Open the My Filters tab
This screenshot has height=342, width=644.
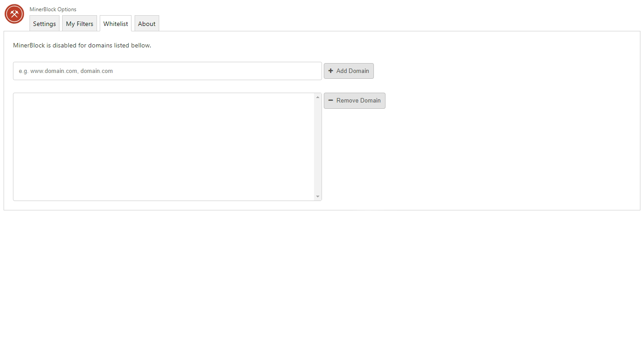point(80,24)
